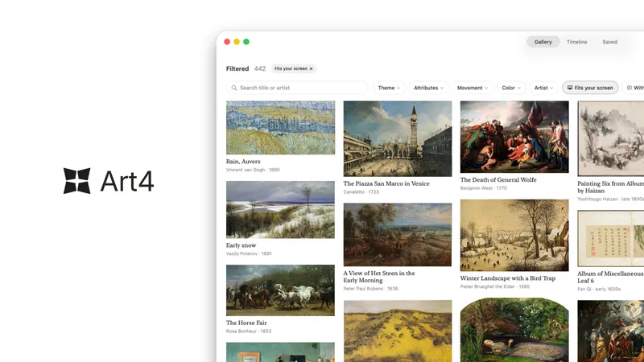Click the '442' result count

coord(259,68)
